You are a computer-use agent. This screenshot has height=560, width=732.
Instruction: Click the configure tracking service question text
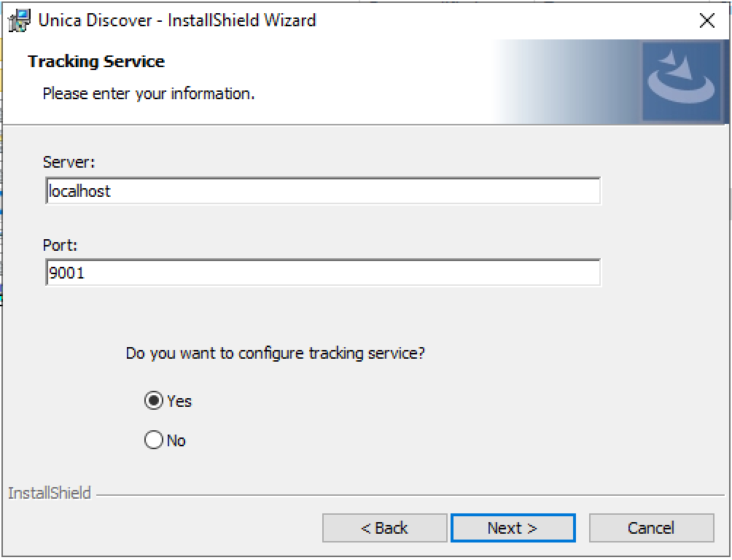(275, 354)
